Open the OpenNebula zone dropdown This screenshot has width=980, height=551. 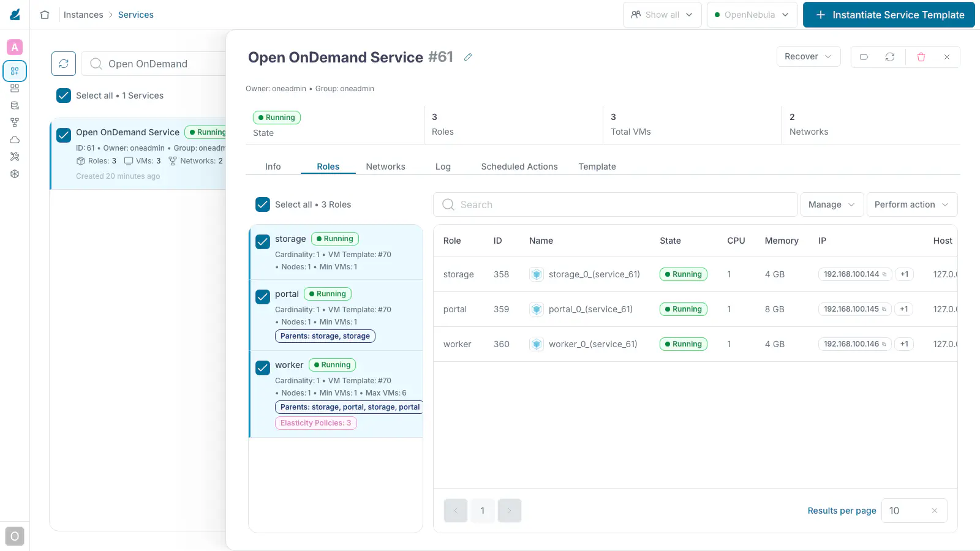pyautogui.click(x=752, y=15)
